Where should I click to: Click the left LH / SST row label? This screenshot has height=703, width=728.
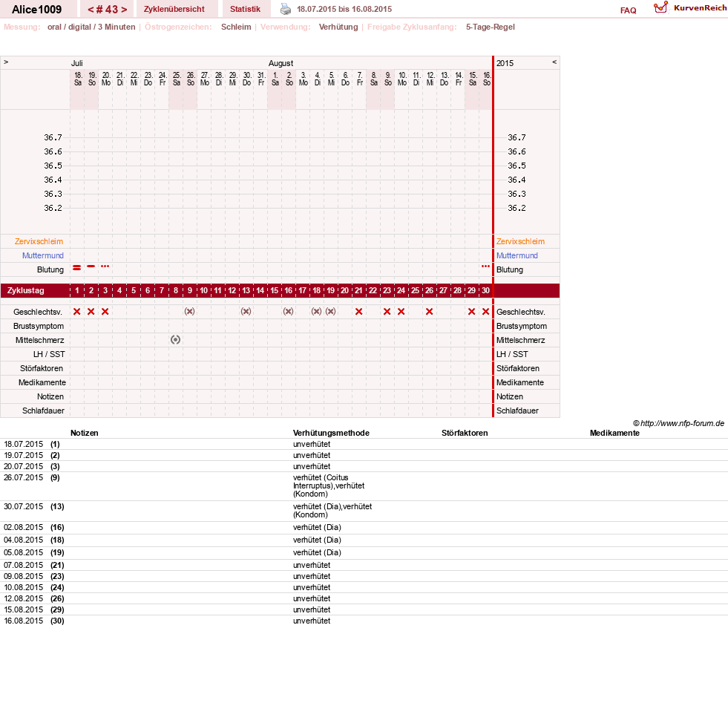[49, 354]
